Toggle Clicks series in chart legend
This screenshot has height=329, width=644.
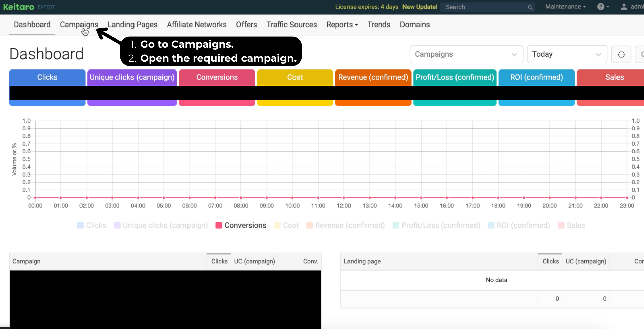(92, 225)
